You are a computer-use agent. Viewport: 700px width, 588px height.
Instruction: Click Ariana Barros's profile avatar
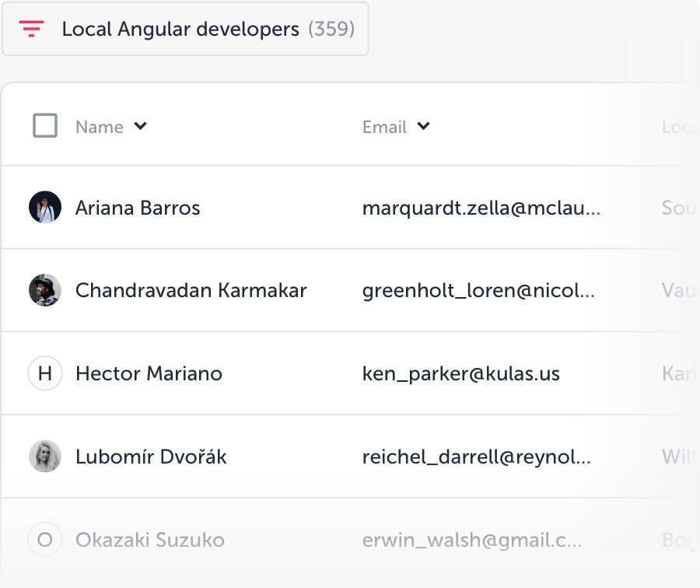[45, 208]
